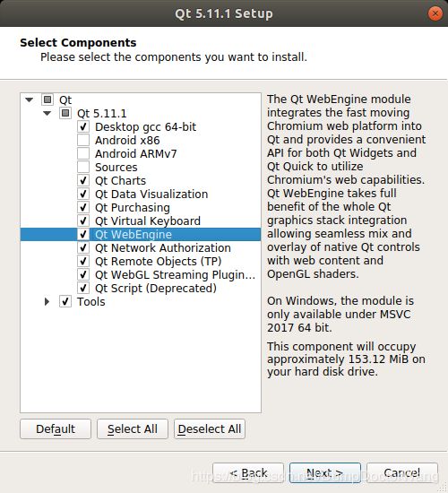Uncheck Qt Virtual Keyboard checkbox

click(83, 221)
